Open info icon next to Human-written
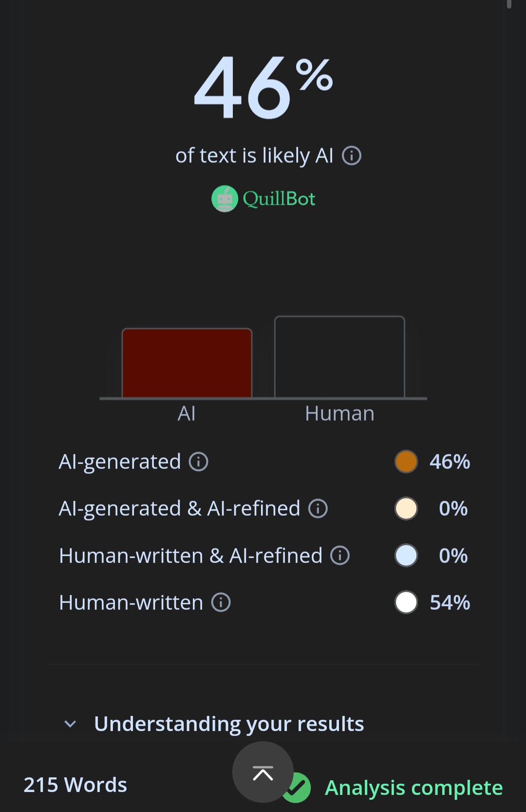The height and width of the screenshot is (812, 526). coord(221,602)
